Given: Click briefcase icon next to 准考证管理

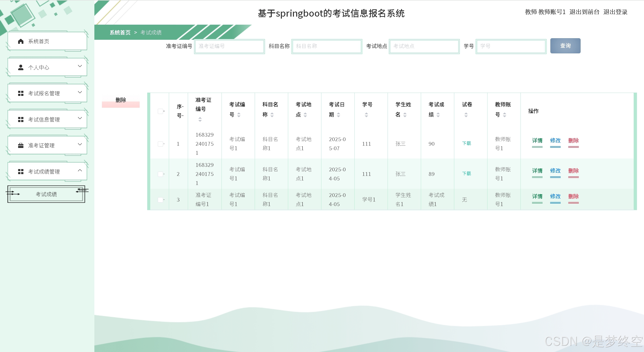Looking at the screenshot, I should coord(21,145).
